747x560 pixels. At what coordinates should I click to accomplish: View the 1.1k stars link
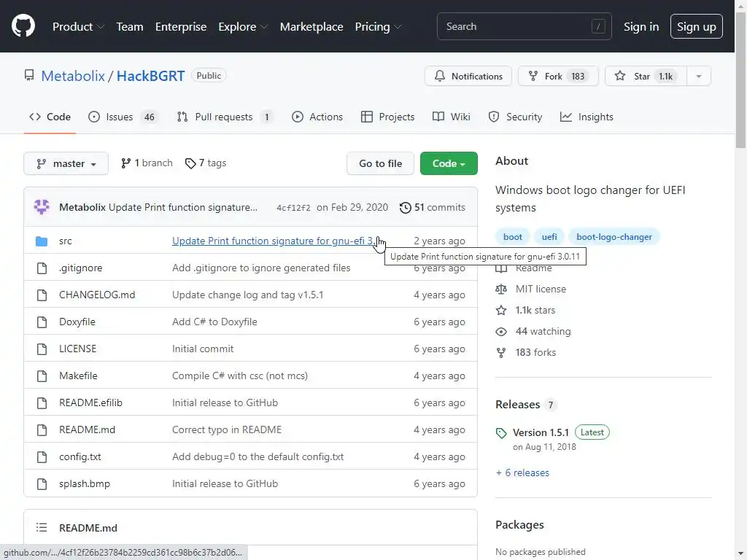pyautogui.click(x=535, y=311)
